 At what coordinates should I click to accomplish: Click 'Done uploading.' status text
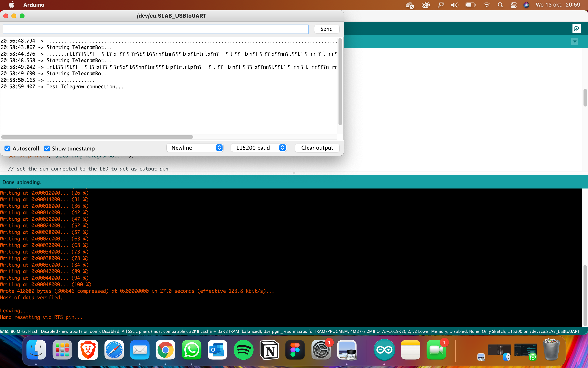click(22, 182)
